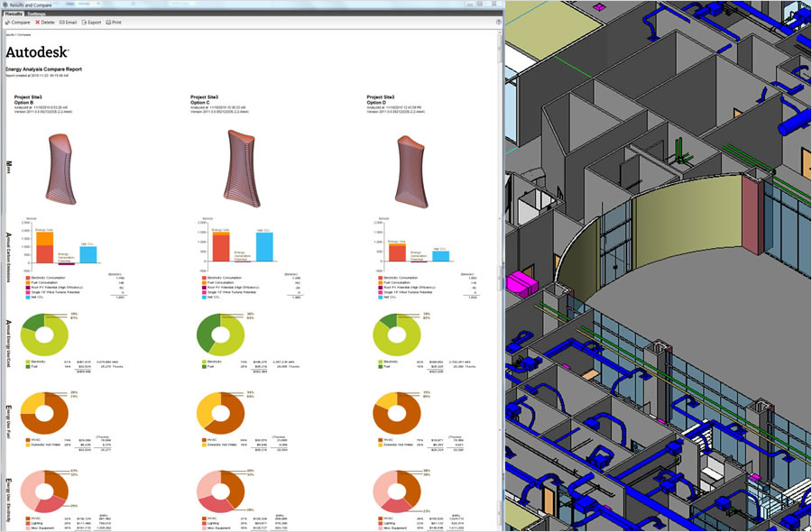Click Option B's fuel energy use donut chart
This screenshot has height=532, width=812.
point(44,413)
